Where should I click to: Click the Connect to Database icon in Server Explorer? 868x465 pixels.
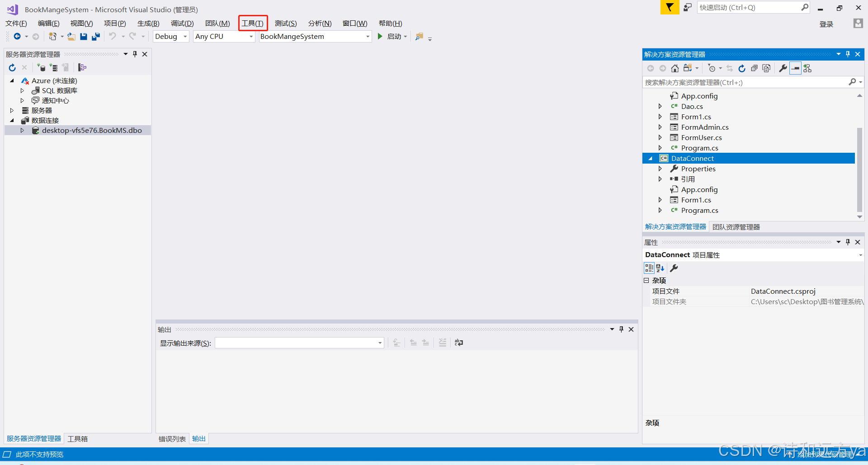41,67
